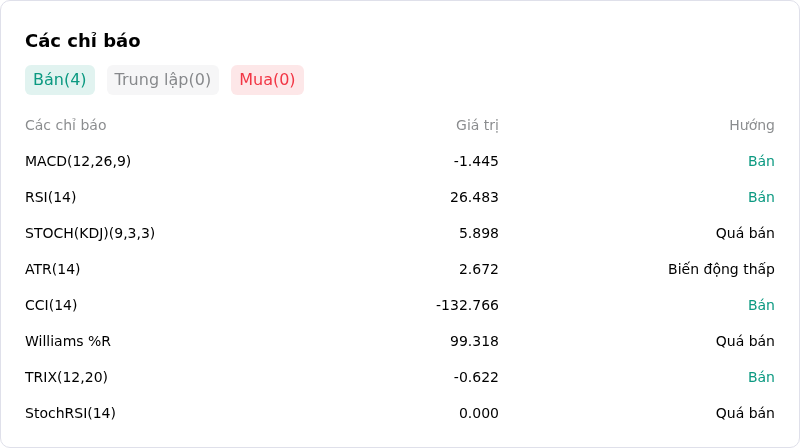Click the STOCH(KDJ)(9,3,3) indicator name
The image size is (800, 448).
tap(90, 233)
